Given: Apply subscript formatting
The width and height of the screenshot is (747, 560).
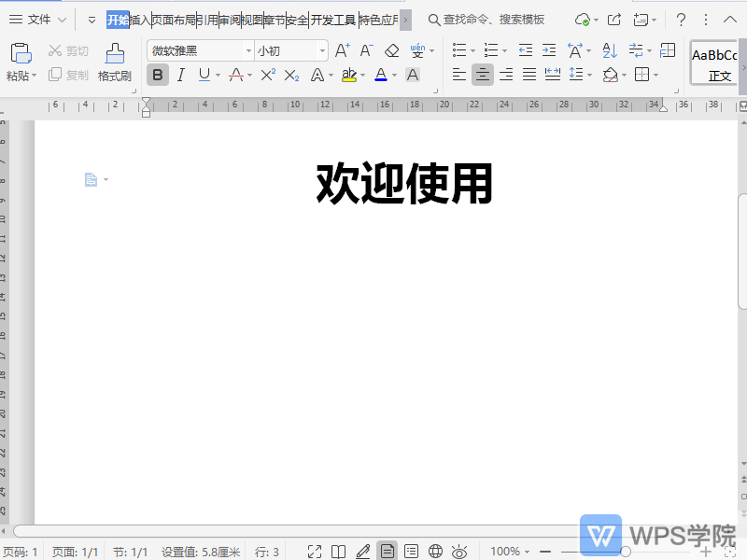Looking at the screenshot, I should pos(290,74).
